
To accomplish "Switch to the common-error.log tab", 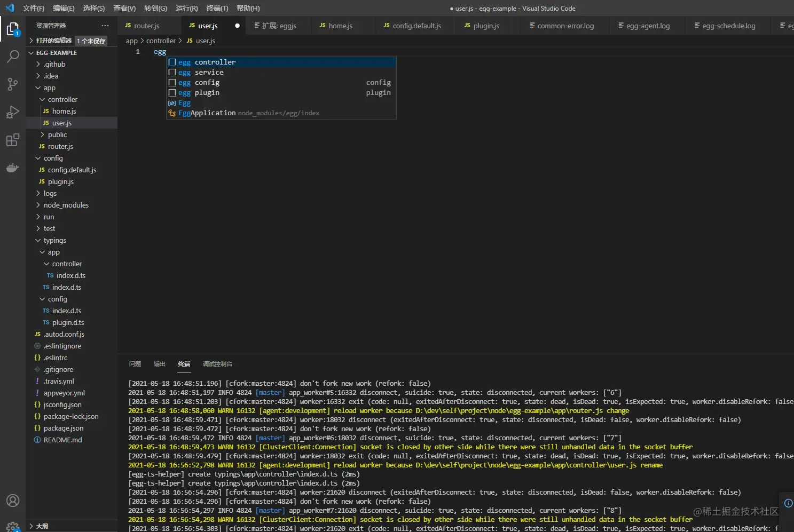I will click(x=565, y=26).
